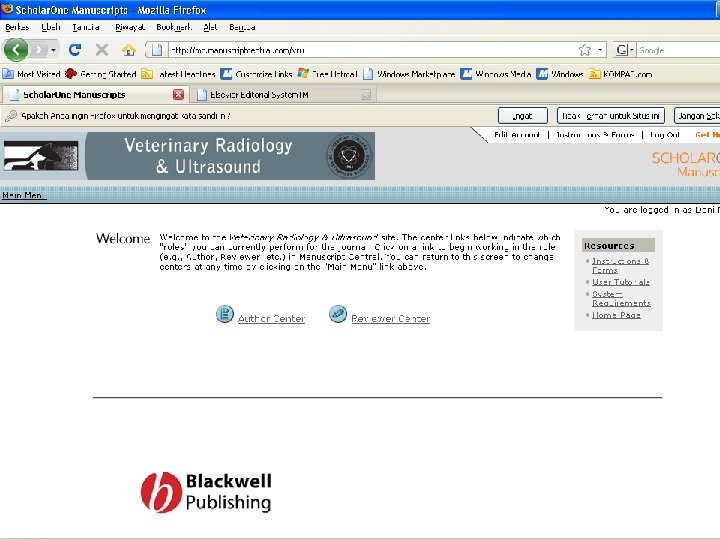Open the address bar history dropdown arrow
The image size is (720, 540).
point(600,50)
